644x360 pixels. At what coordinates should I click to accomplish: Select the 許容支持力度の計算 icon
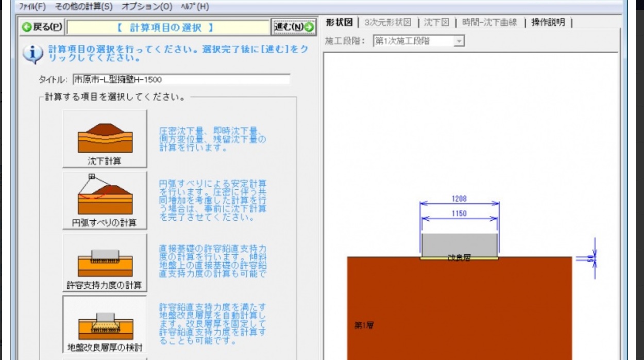[105, 263]
